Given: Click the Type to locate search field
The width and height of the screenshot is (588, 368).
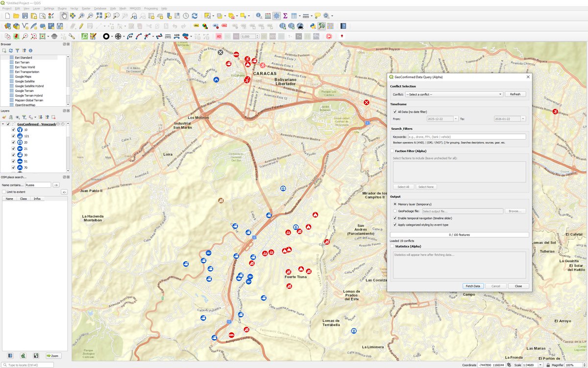Looking at the screenshot, I should pyautogui.click(x=27, y=365).
